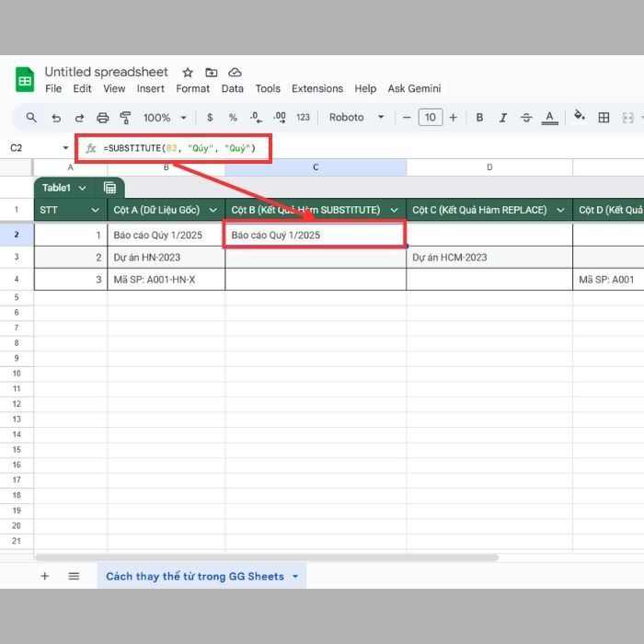This screenshot has width=644, height=644.
Task: Select cell "Báo cáo Quý 1/2025"
Action: click(316, 235)
